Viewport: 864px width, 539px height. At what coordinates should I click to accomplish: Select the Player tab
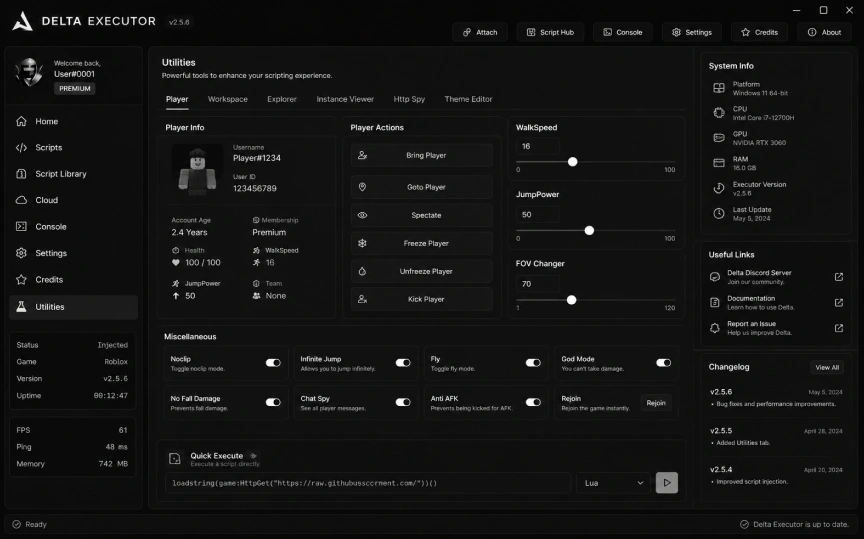(177, 99)
